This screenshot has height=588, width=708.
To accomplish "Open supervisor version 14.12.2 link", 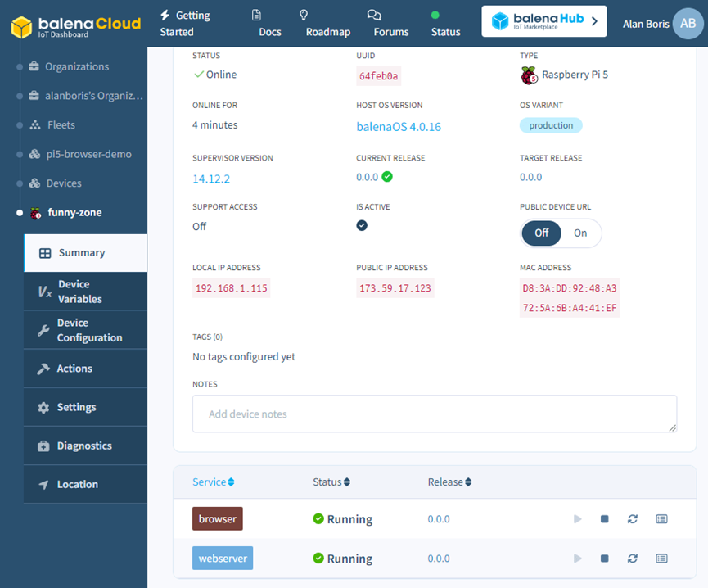I will tap(211, 179).
